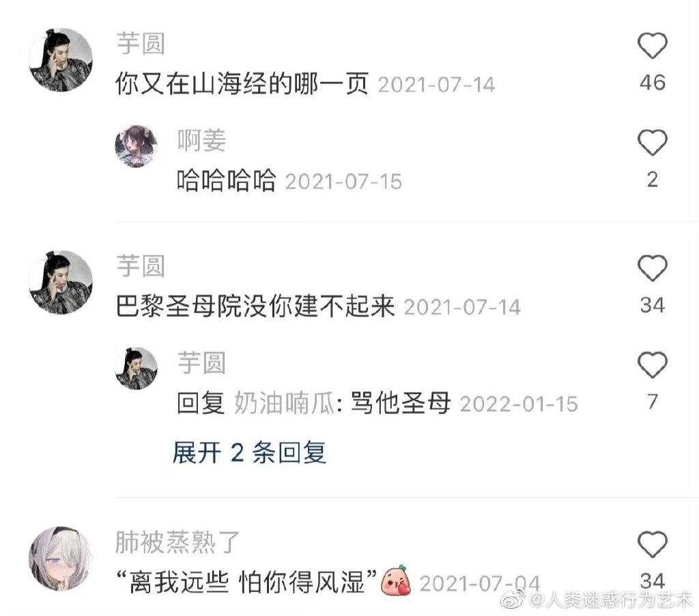Like the 离我远些 怕你得风湿 comment
This screenshot has height=616, width=699.
point(652,544)
